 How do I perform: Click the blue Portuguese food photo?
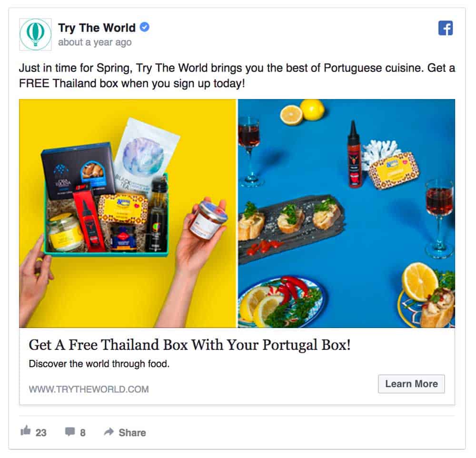pos(347,213)
